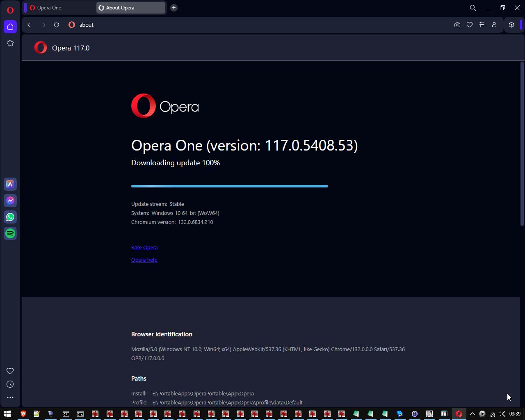Click the address bar showing about
Viewport: 525px width, 420px height.
click(x=246, y=25)
